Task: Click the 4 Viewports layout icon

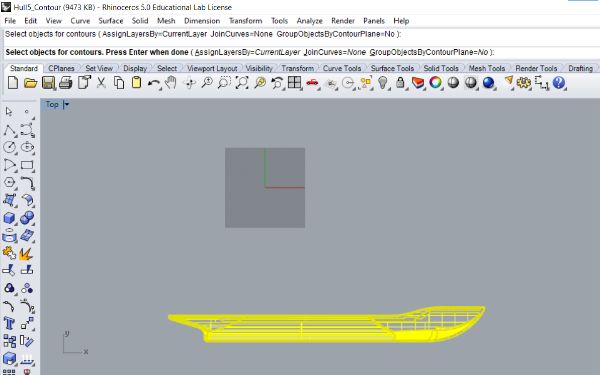Action: point(295,83)
